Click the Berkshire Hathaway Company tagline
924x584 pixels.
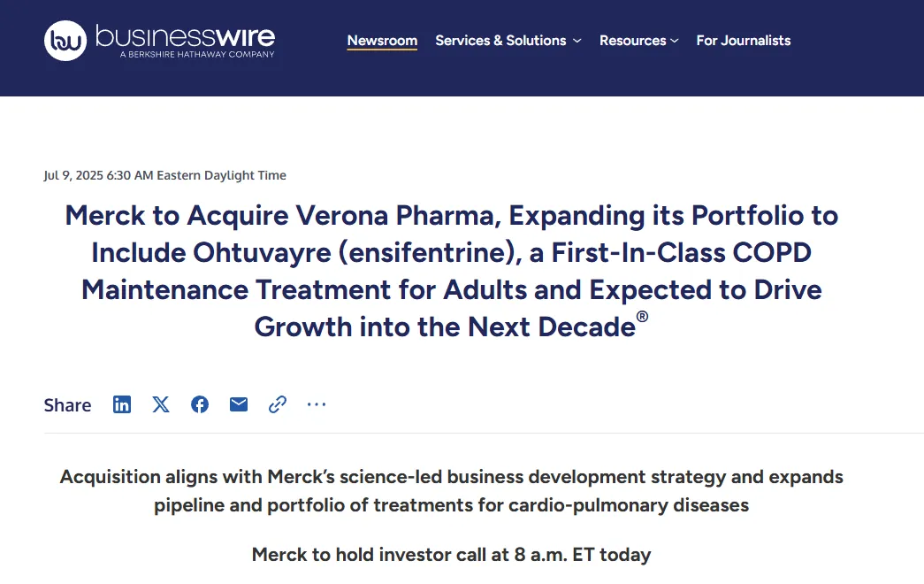pos(196,55)
